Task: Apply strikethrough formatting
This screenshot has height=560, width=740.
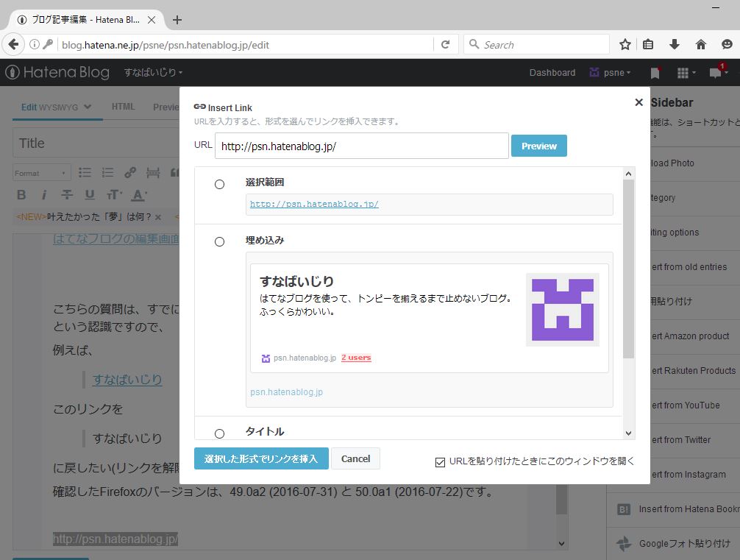Action: [x=67, y=194]
